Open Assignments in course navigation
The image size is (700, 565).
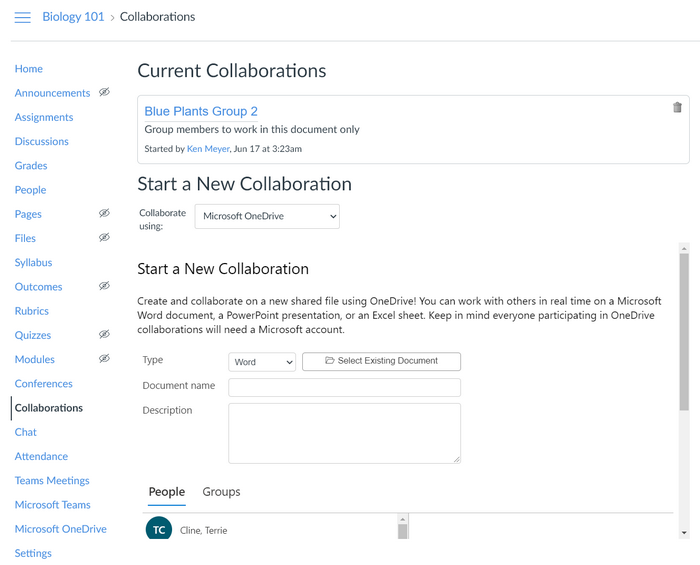(44, 117)
